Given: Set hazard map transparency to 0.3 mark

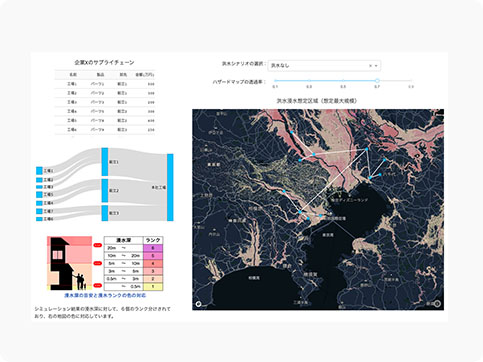Looking at the screenshot, I should point(309,81).
